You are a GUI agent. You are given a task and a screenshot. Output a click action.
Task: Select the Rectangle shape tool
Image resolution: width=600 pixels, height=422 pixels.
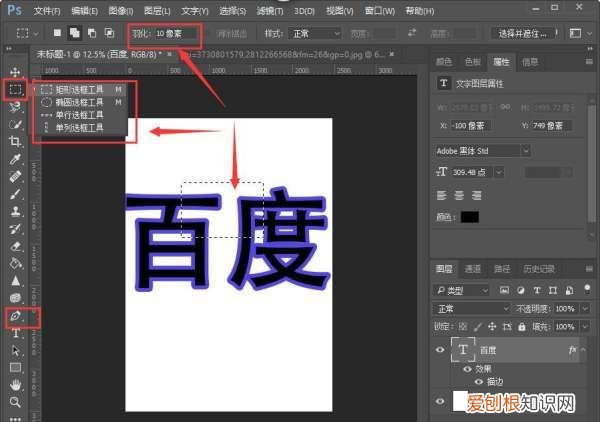click(15, 368)
